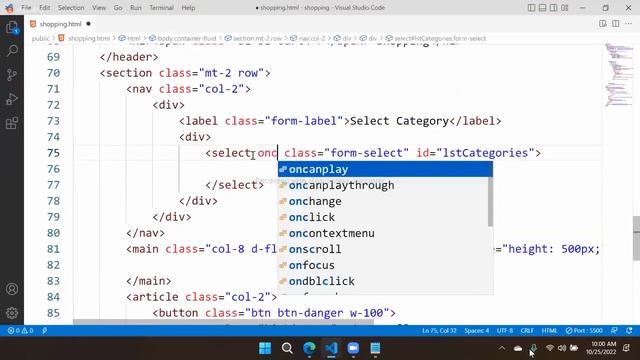Click line number 81 in the gutter
640x360 pixels.
(x=53, y=249)
